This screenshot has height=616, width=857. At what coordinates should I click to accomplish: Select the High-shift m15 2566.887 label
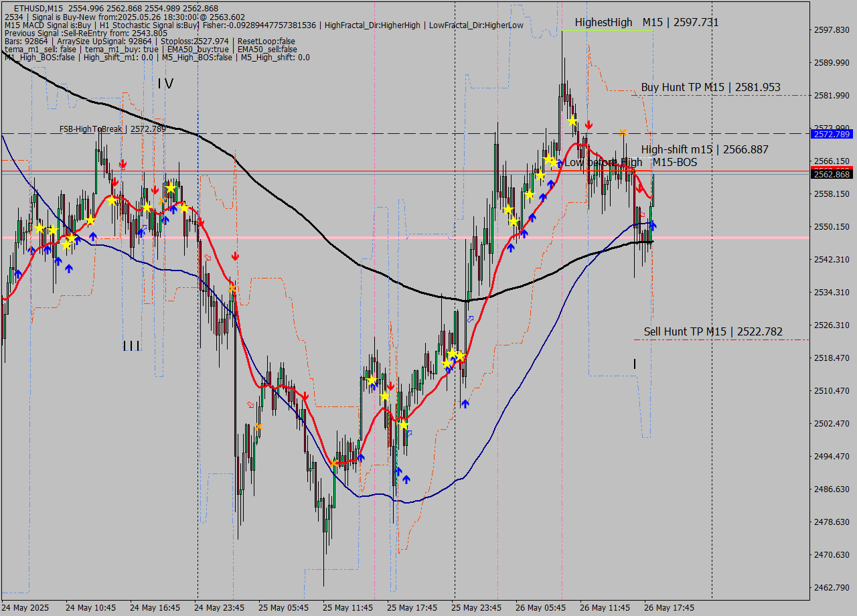[x=704, y=149]
